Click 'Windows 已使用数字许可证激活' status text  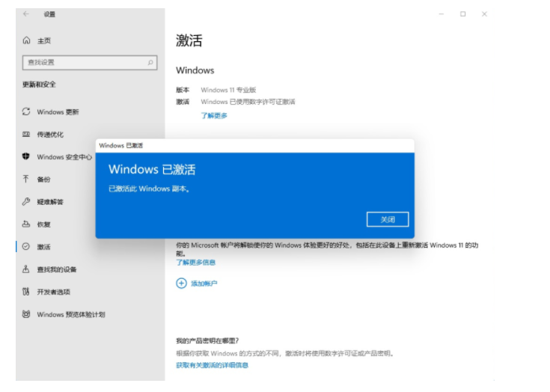tap(248, 102)
